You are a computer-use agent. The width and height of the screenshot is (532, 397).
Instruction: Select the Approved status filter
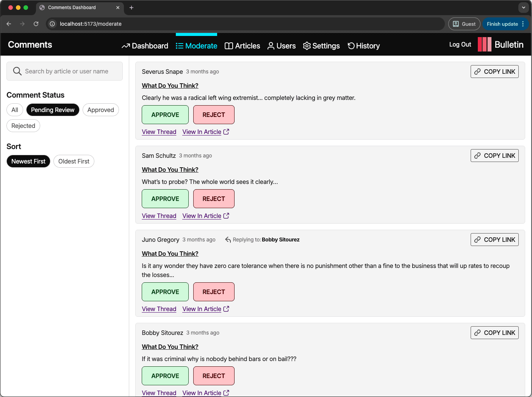point(100,110)
